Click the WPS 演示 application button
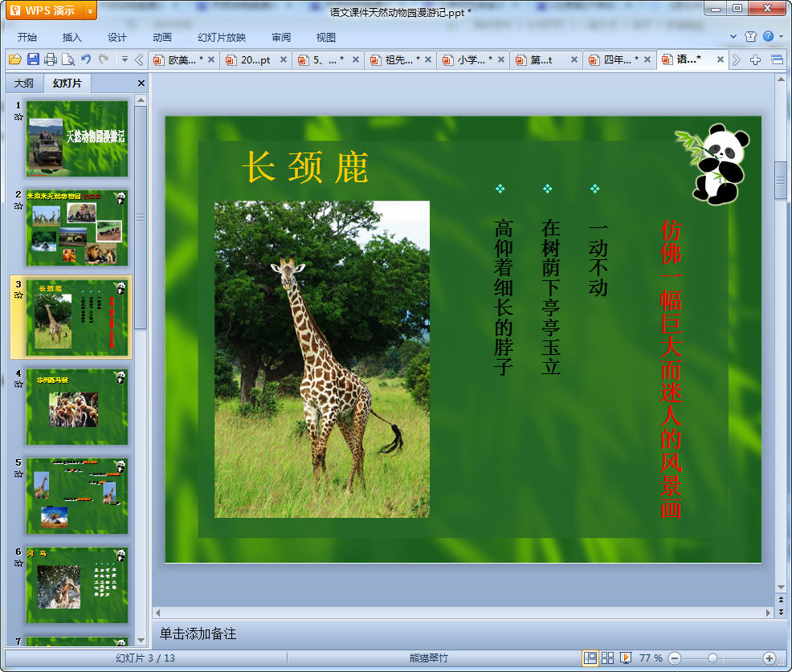The width and height of the screenshot is (792, 672). pos(46,10)
